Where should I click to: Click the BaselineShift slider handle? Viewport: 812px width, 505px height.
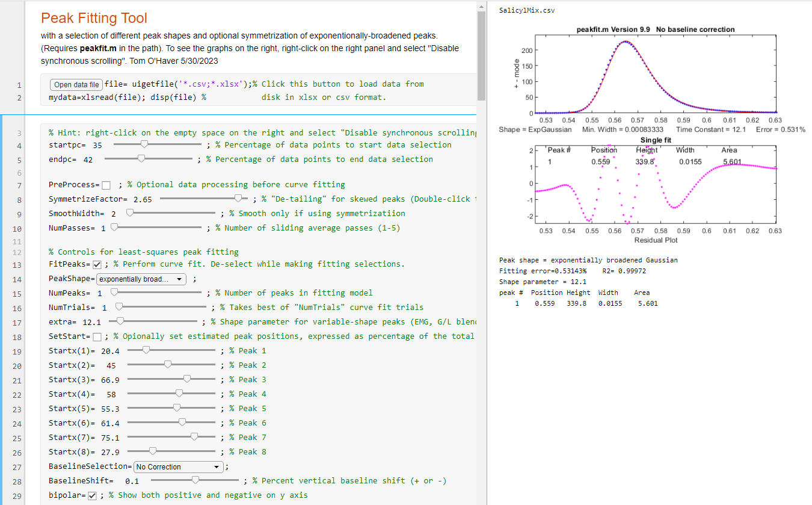pyautogui.click(x=195, y=480)
